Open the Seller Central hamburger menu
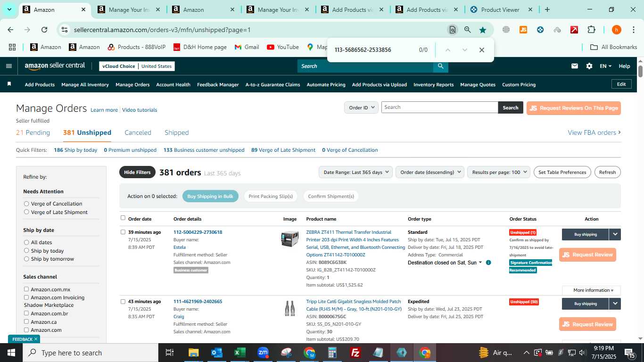This screenshot has height=362, width=644. [8, 66]
